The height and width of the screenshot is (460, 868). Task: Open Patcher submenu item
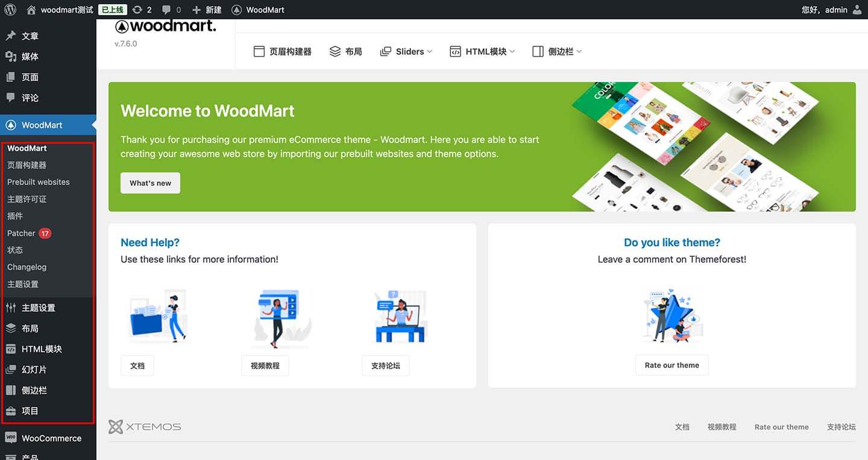tap(21, 233)
